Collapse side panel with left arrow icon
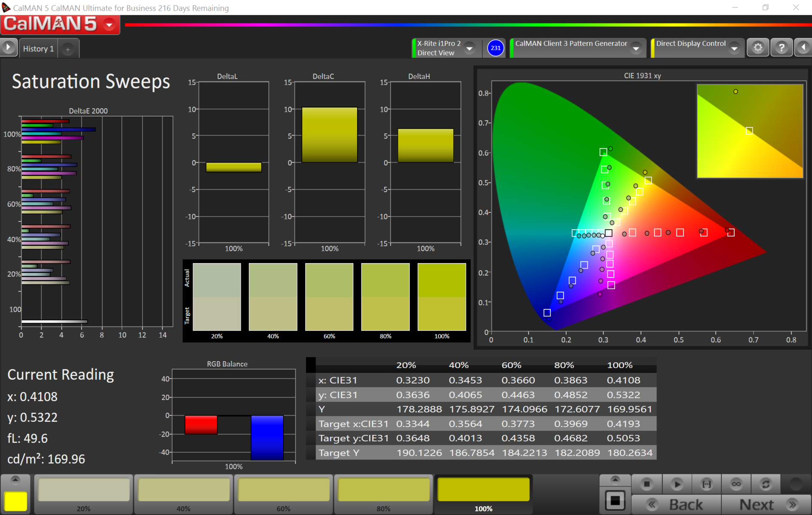Screen dimensions: 812x515 coord(803,48)
